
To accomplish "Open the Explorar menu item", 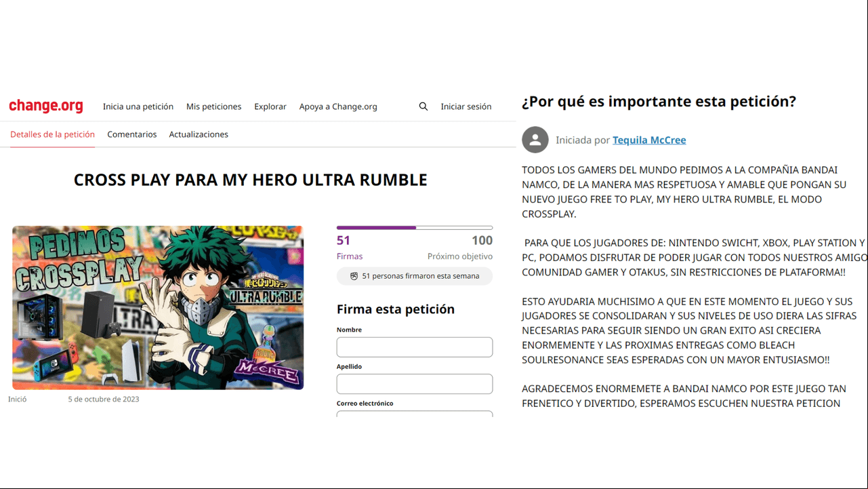I will coord(270,106).
